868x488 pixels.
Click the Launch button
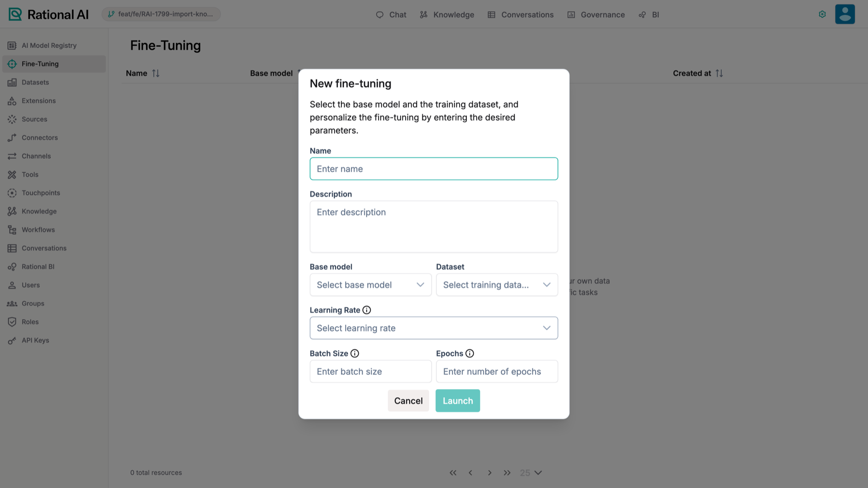[458, 401]
